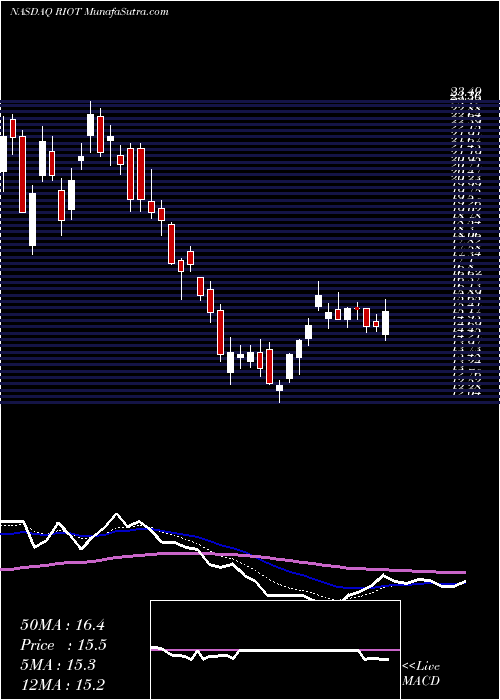The image size is (500, 700).
Task: Select the 50MA : 16.4 readout
Action: pyautogui.click(x=62, y=625)
